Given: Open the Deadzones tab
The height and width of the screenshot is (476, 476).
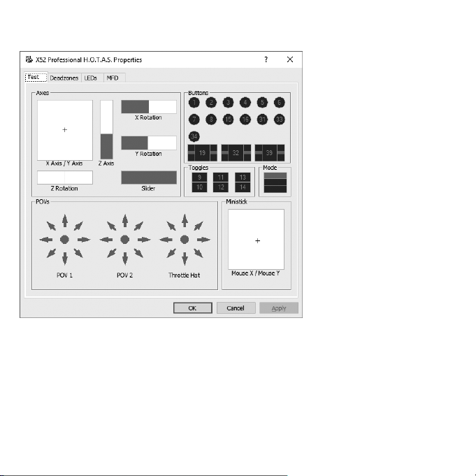Looking at the screenshot, I should tap(64, 78).
